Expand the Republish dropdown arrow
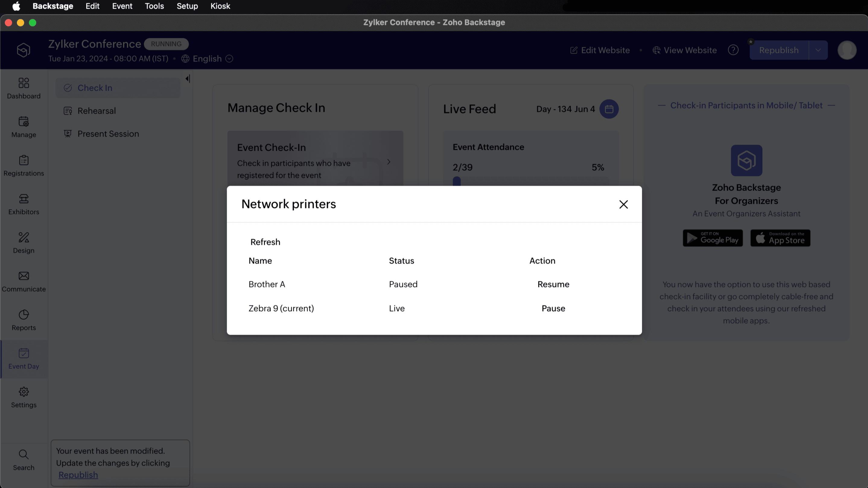The image size is (868, 488). [818, 50]
